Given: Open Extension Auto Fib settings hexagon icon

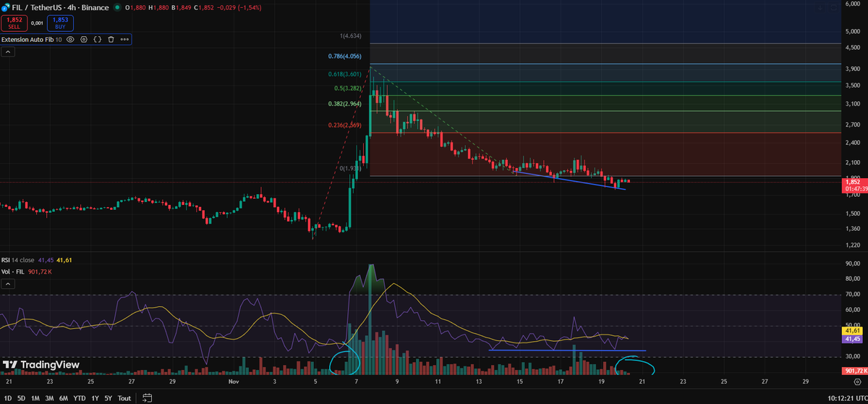Looking at the screenshot, I should [84, 39].
